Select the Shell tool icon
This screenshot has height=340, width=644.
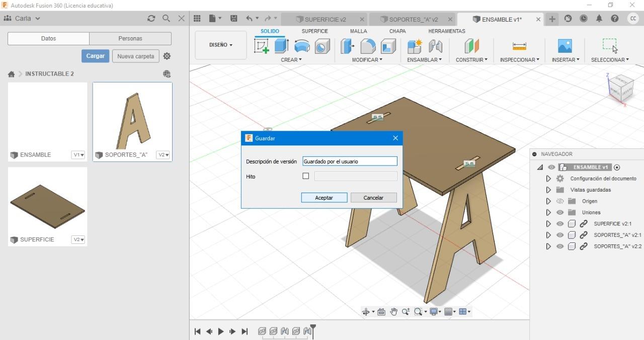point(388,46)
